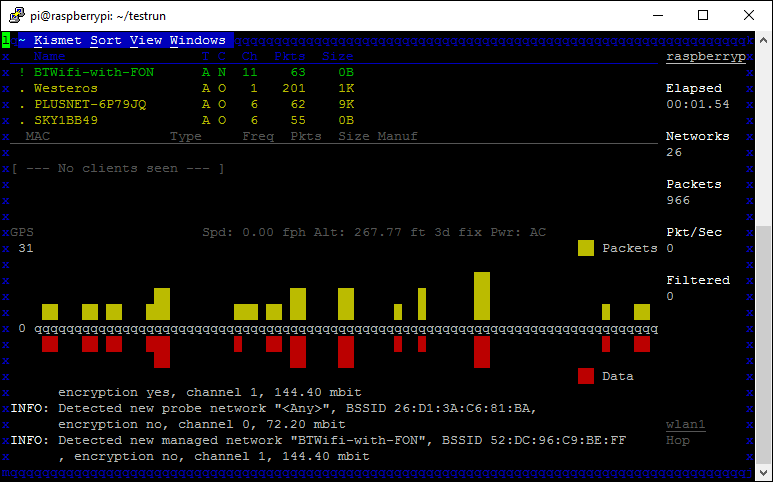Click the BSSID 52:DC:96:C9:BE:FF log entry
Image resolution: width=773 pixels, height=482 pixels.
(533, 440)
